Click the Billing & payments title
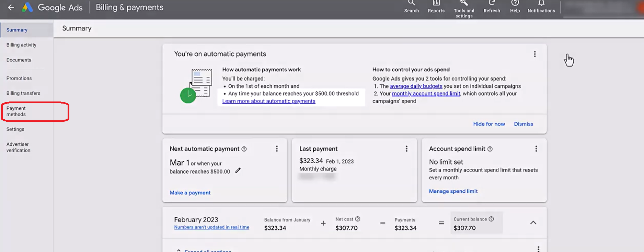 (x=129, y=7)
